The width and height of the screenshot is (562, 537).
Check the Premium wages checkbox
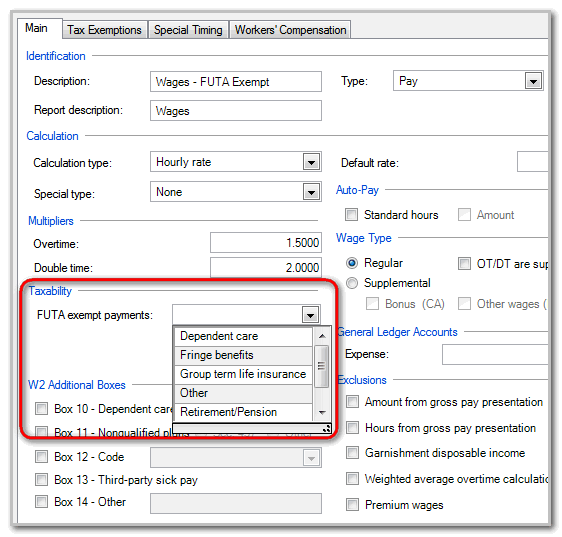point(352,504)
